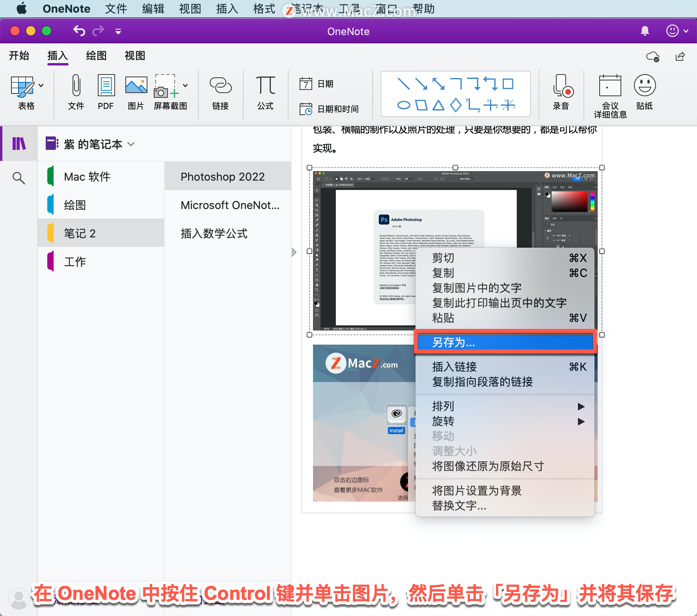The width and height of the screenshot is (697, 616).
Task: Choose 另存为... from context menu
Action: pos(505,342)
